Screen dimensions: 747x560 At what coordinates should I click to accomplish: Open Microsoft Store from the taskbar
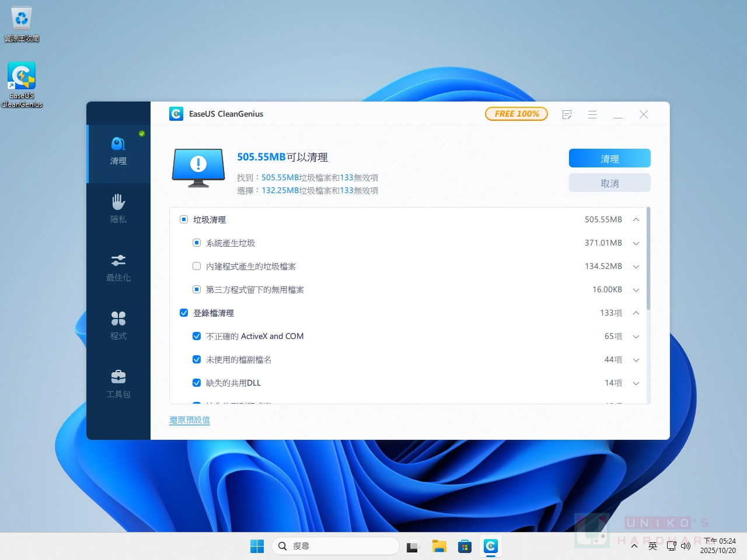coord(465,547)
